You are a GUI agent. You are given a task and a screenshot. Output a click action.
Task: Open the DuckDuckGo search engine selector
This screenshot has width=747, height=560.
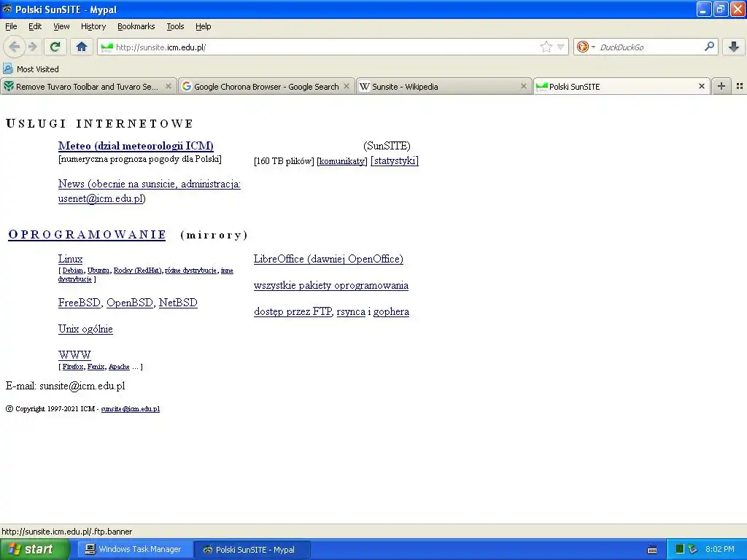586,47
